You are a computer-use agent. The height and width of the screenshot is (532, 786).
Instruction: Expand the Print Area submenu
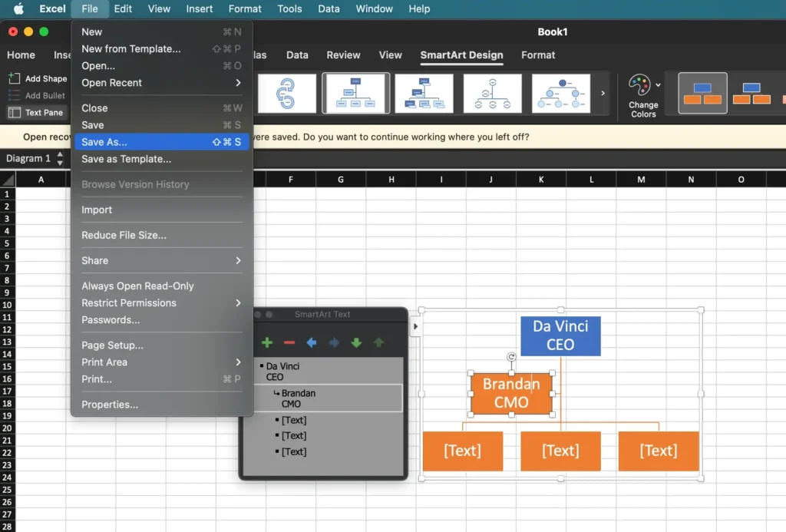161,362
